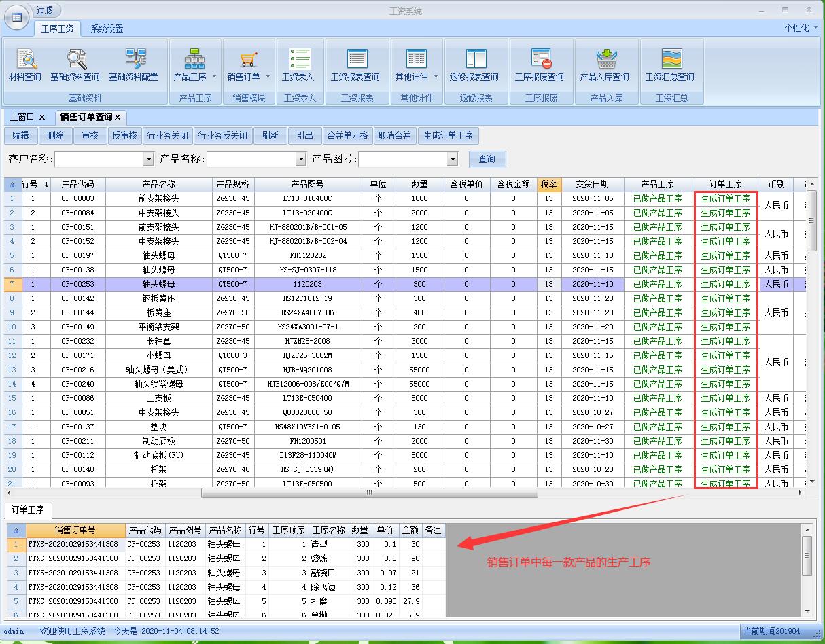Open 工资汇总查询 icon
The width and height of the screenshot is (825, 644).
coord(671,59)
